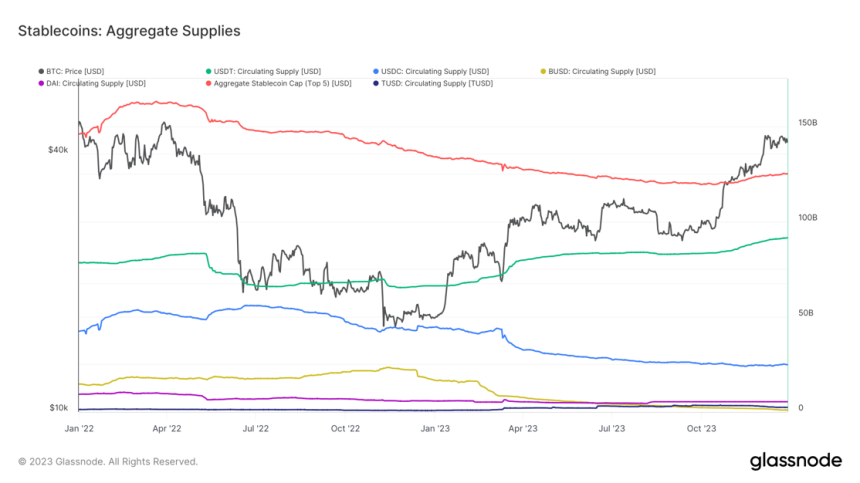Select the Jan '23 x-axis marker
Image resolution: width=860 pixels, height=483 pixels.
click(x=435, y=428)
